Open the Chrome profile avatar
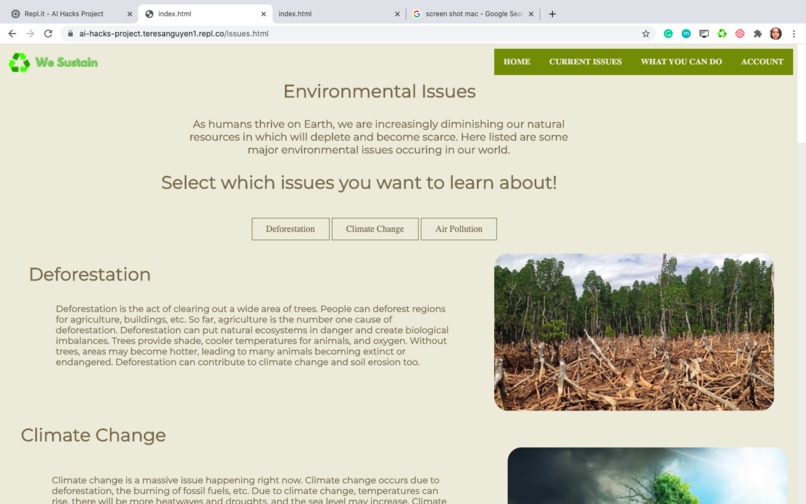 click(776, 33)
